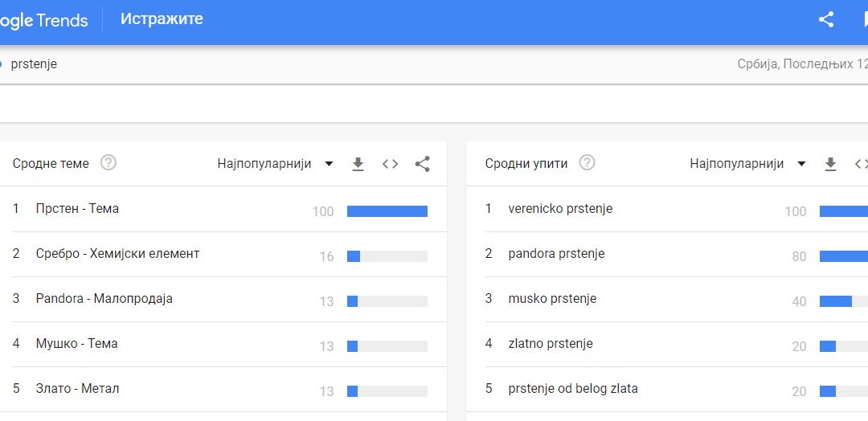Open the Прстен - Тема topic

tap(77, 209)
